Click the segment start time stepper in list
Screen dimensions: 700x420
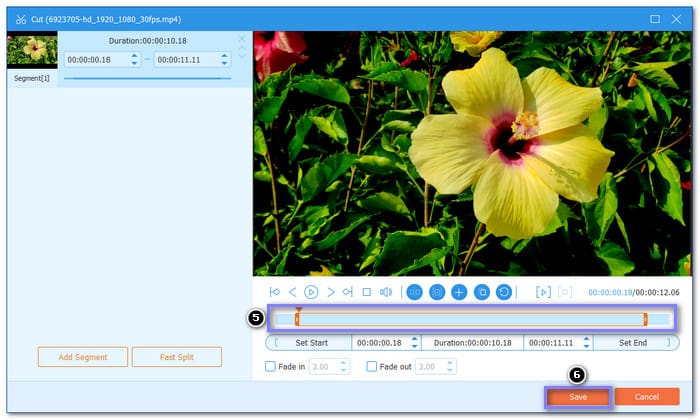(134, 60)
